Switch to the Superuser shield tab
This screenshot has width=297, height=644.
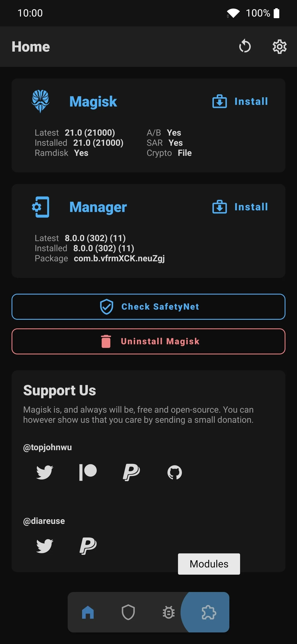coord(128,612)
